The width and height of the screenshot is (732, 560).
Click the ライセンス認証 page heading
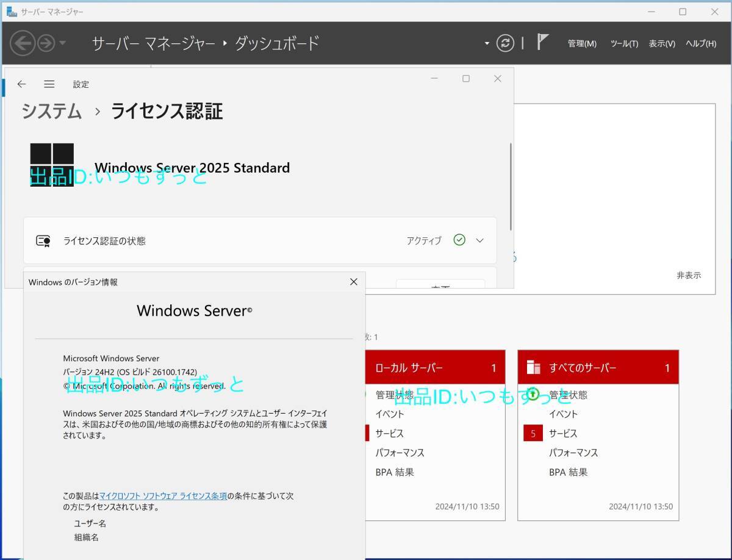[x=167, y=111]
